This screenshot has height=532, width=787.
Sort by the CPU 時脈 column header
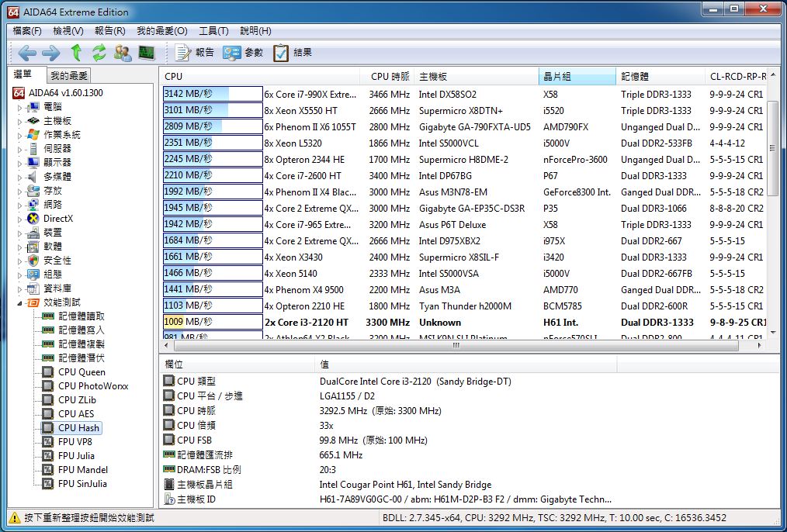[x=390, y=77]
